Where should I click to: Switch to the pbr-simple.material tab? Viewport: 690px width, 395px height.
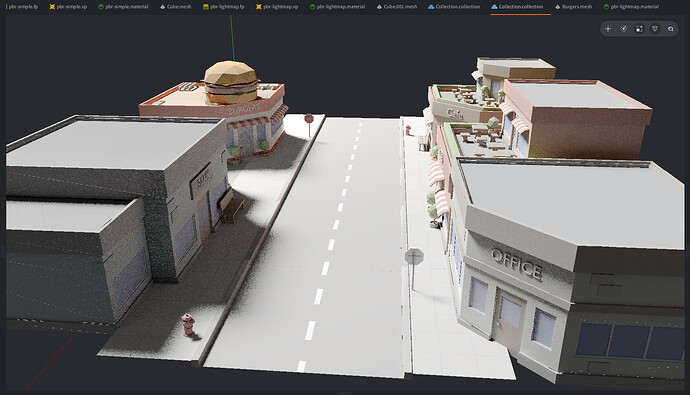point(123,7)
